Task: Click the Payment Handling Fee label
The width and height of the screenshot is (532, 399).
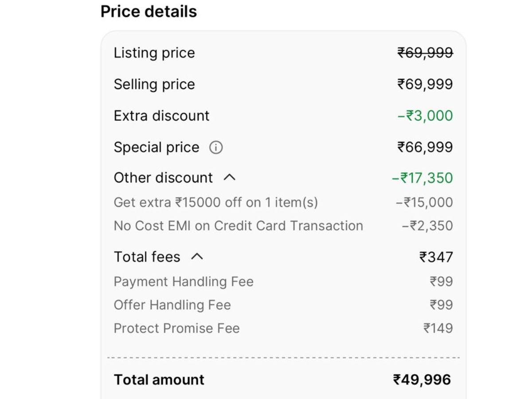Action: tap(184, 282)
